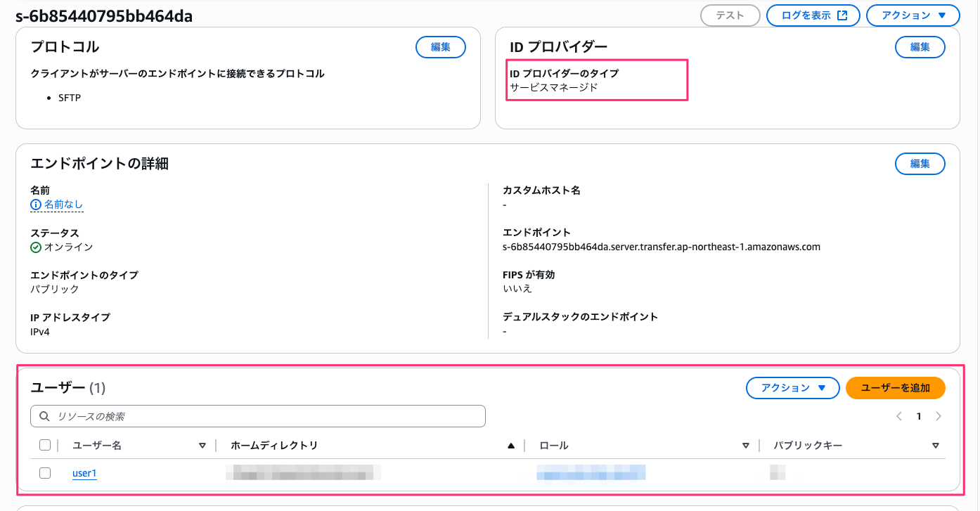Go to next page of users

[x=939, y=416]
